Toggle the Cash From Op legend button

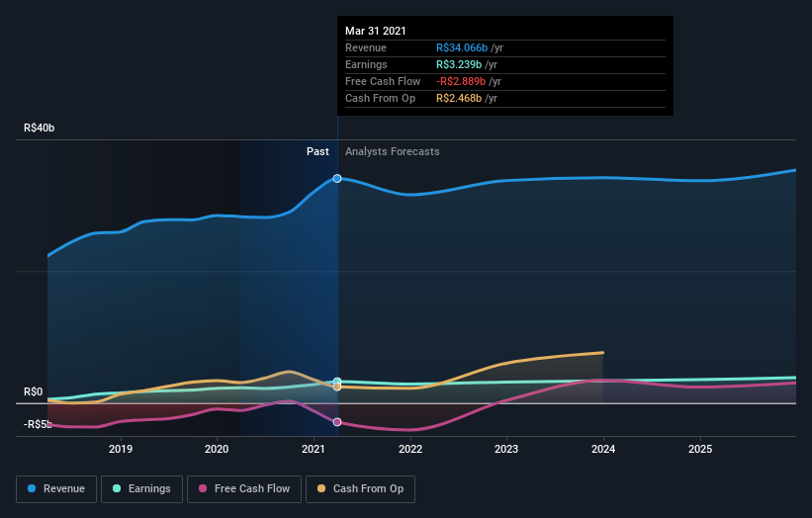point(360,489)
